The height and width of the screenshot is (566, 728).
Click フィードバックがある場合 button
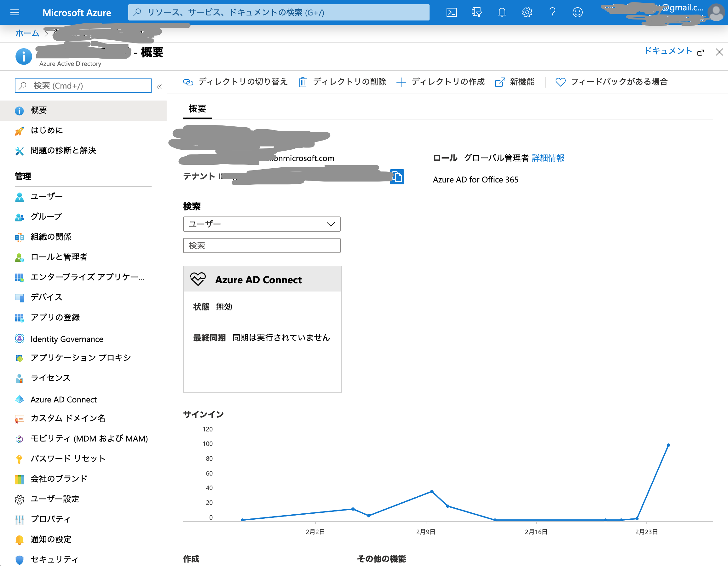tap(612, 82)
